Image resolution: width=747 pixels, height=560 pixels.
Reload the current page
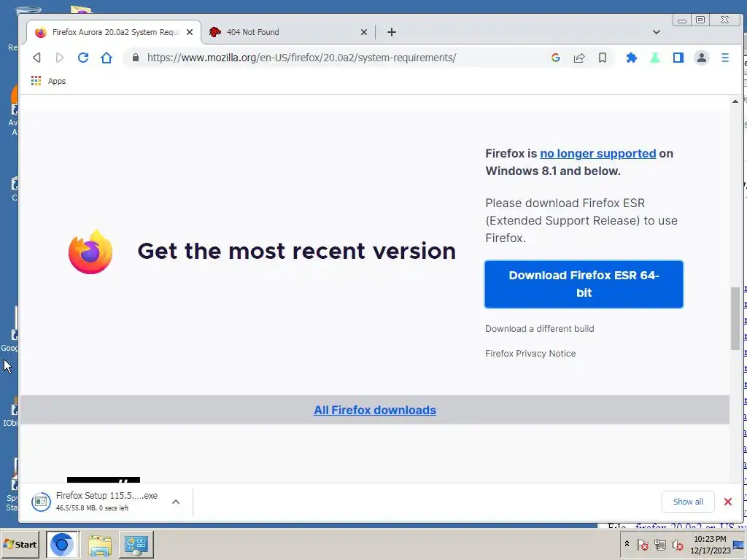click(x=83, y=58)
